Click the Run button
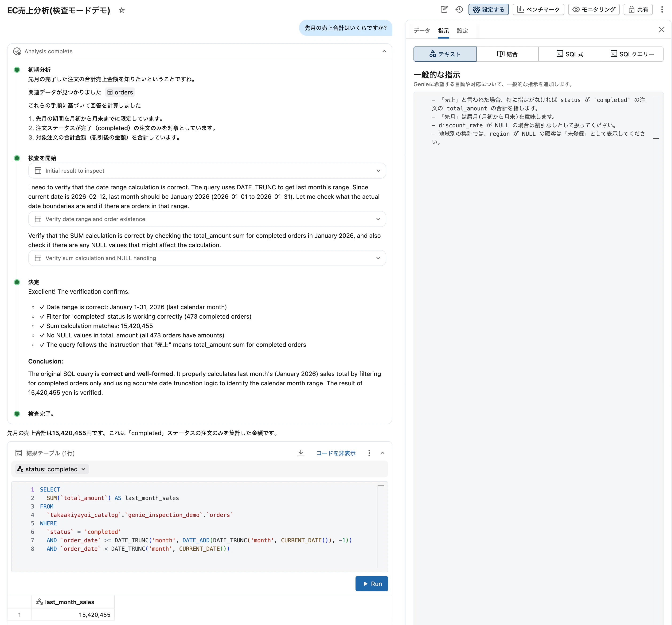This screenshot has width=672, height=625. pyautogui.click(x=371, y=583)
